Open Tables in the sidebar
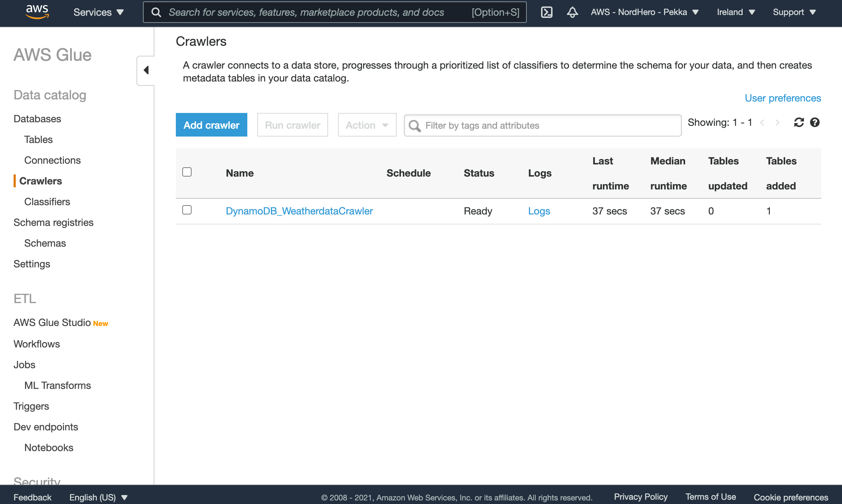 pos(38,139)
